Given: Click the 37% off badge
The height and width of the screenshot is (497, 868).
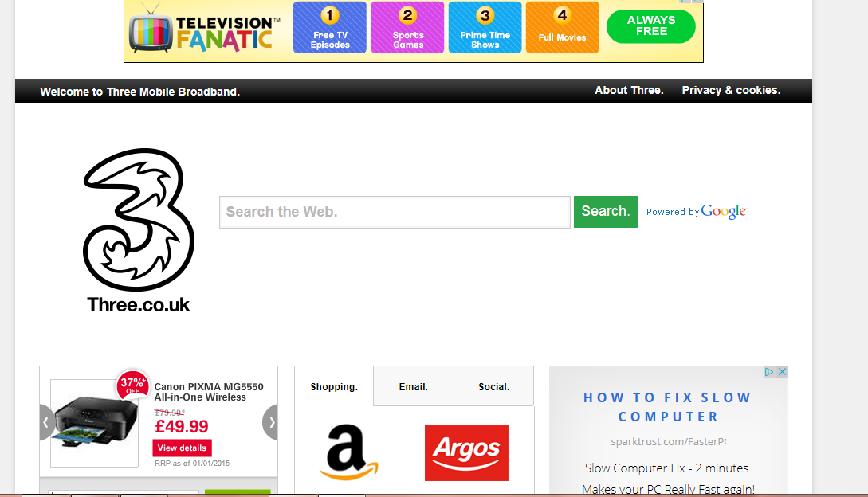Looking at the screenshot, I should (133, 384).
